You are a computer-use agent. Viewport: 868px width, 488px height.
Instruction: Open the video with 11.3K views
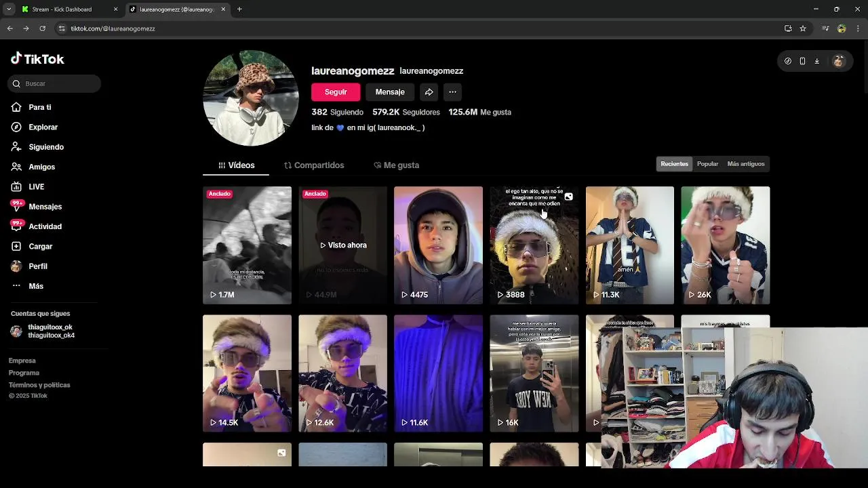[630, 245]
